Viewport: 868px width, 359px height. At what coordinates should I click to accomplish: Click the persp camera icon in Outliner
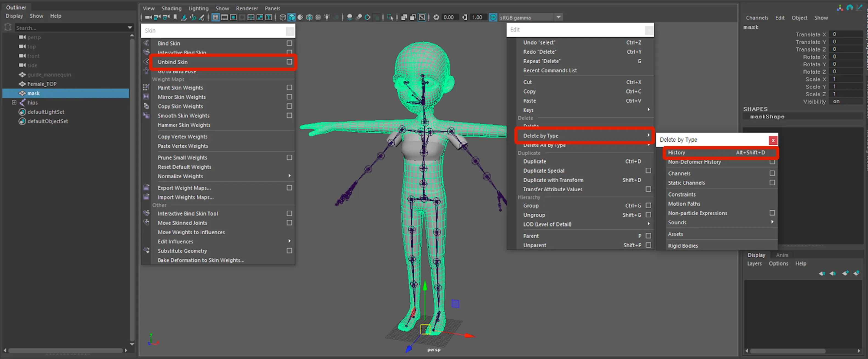tap(22, 37)
